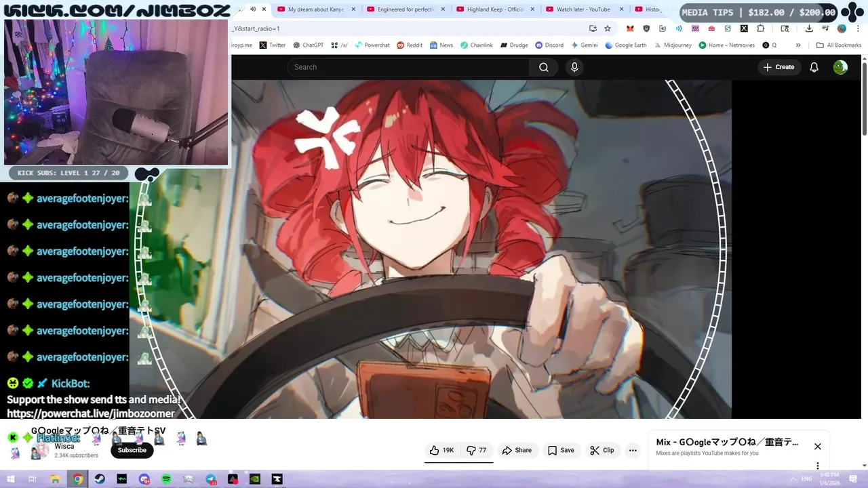Open the Extensions puzzle piece menu

click(x=760, y=28)
